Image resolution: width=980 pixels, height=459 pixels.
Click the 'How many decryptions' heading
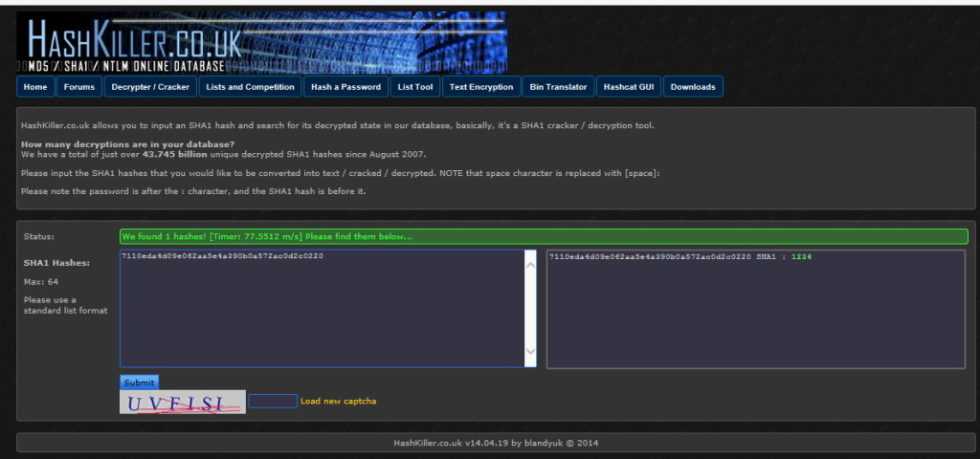[127, 144]
